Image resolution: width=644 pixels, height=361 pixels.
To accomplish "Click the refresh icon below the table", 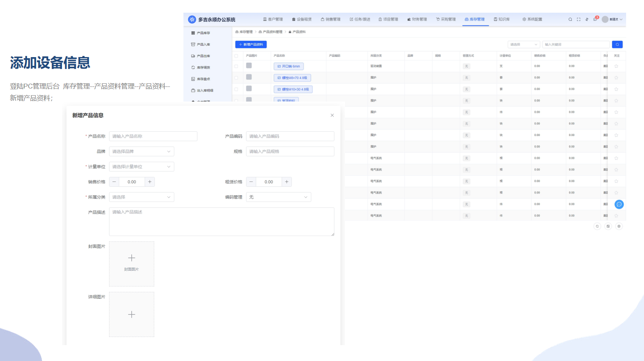I will coord(597,226).
